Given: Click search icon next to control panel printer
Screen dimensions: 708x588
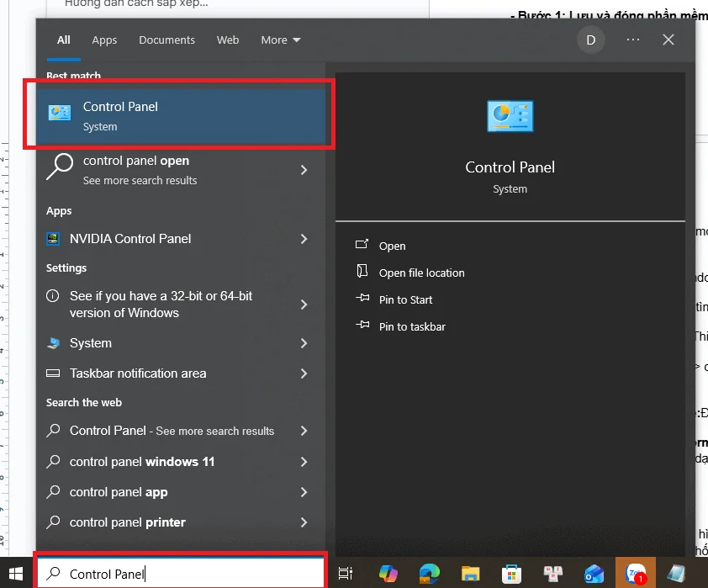Looking at the screenshot, I should pyautogui.click(x=53, y=522).
